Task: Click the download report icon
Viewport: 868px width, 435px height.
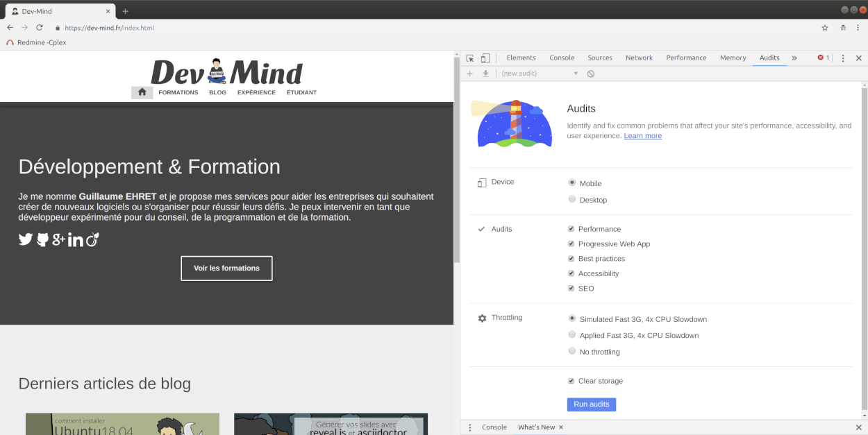Action: coord(485,74)
